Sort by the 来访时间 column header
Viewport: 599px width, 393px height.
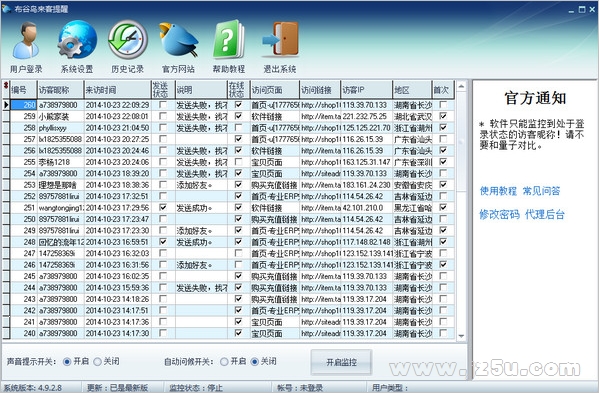pos(117,90)
